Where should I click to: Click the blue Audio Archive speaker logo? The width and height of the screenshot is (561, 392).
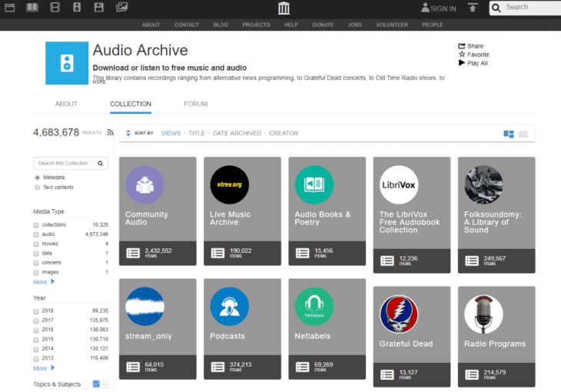[x=67, y=63]
